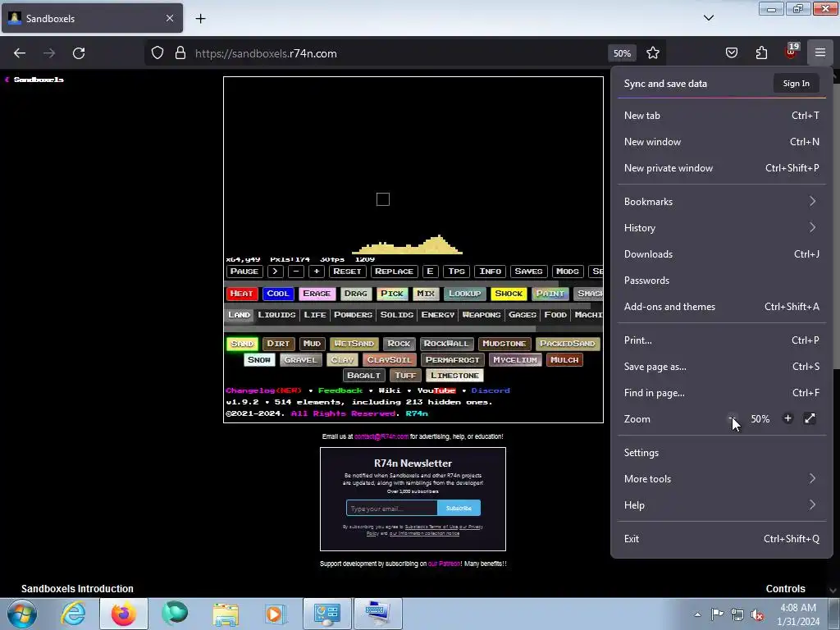Open the Discord link
This screenshot has height=630, width=840.
(x=491, y=390)
